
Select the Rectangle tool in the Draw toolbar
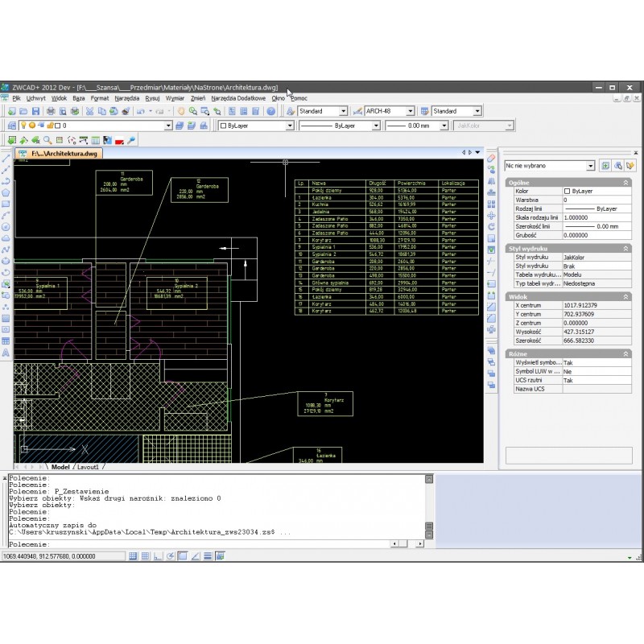pos(6,204)
